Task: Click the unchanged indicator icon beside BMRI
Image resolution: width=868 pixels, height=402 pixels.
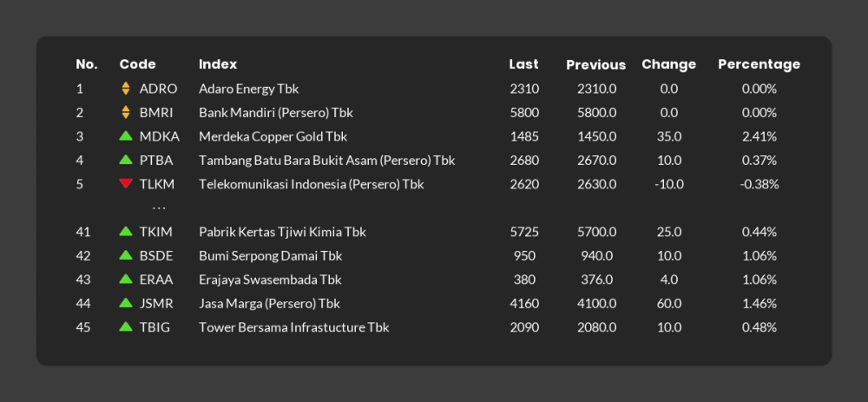Action: [x=126, y=112]
